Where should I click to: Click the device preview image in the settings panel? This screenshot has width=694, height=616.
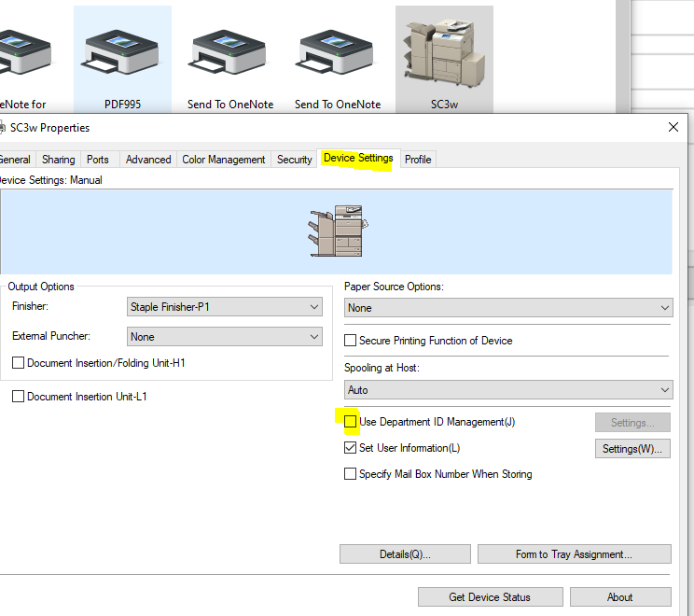(x=338, y=232)
